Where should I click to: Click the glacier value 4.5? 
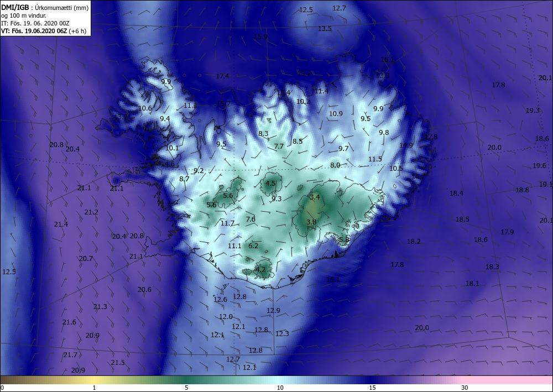pyautogui.click(x=270, y=184)
